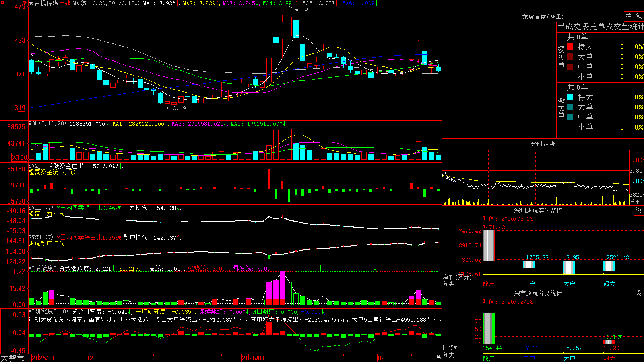Click the 委买单 vertical label

click(x=561, y=58)
